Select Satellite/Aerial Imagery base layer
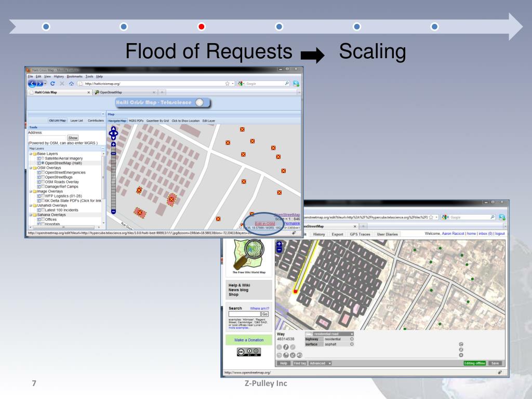The image size is (532, 399). [x=43, y=158]
